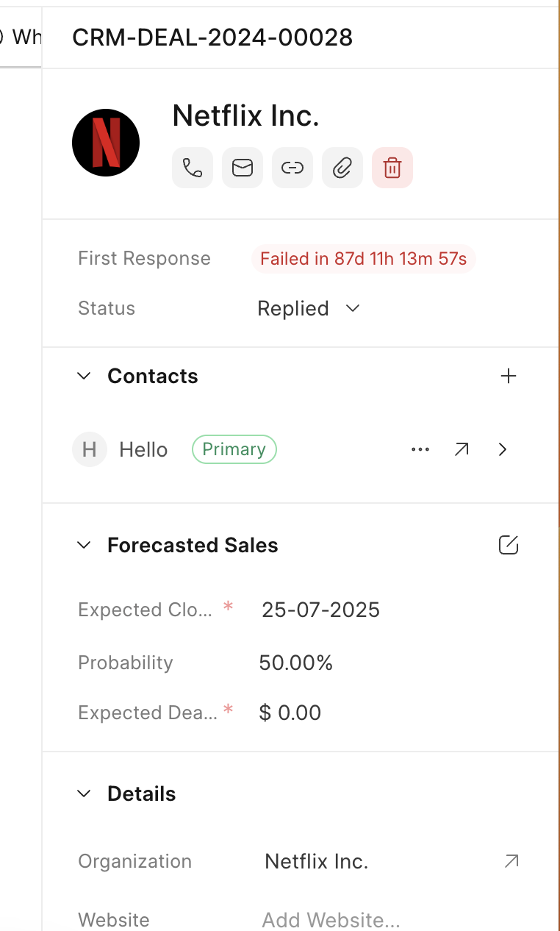The height and width of the screenshot is (931, 560).
Task: Open the Netflix Inc. organization link
Action: coord(316,860)
